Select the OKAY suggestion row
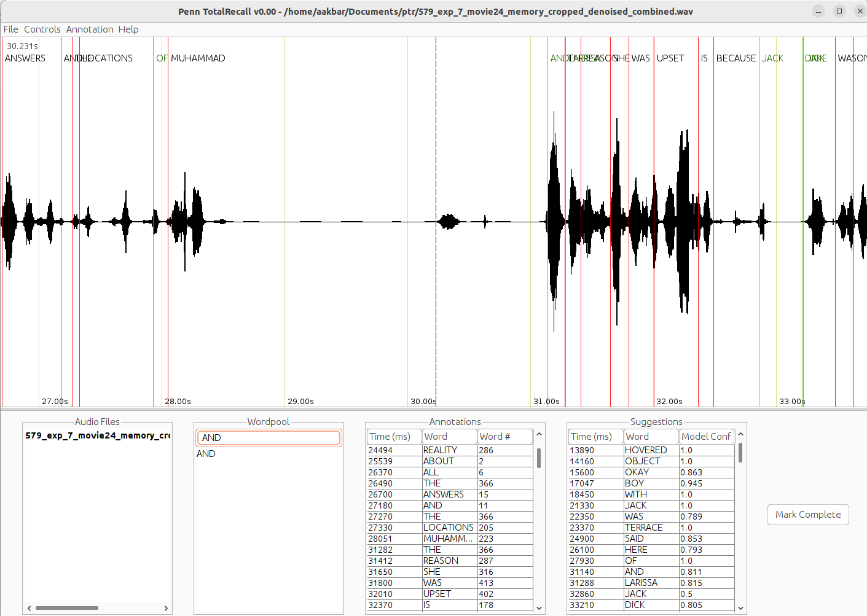Image resolution: width=867 pixels, height=616 pixels. click(651, 472)
